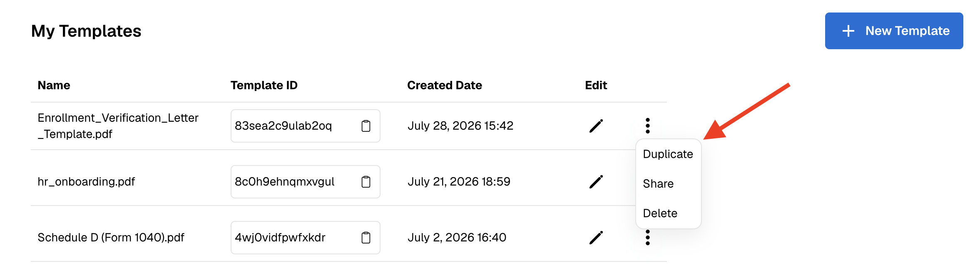The height and width of the screenshot is (266, 980).
Task: Copy the hr_onboarding.pdf template ID
Action: 366,182
